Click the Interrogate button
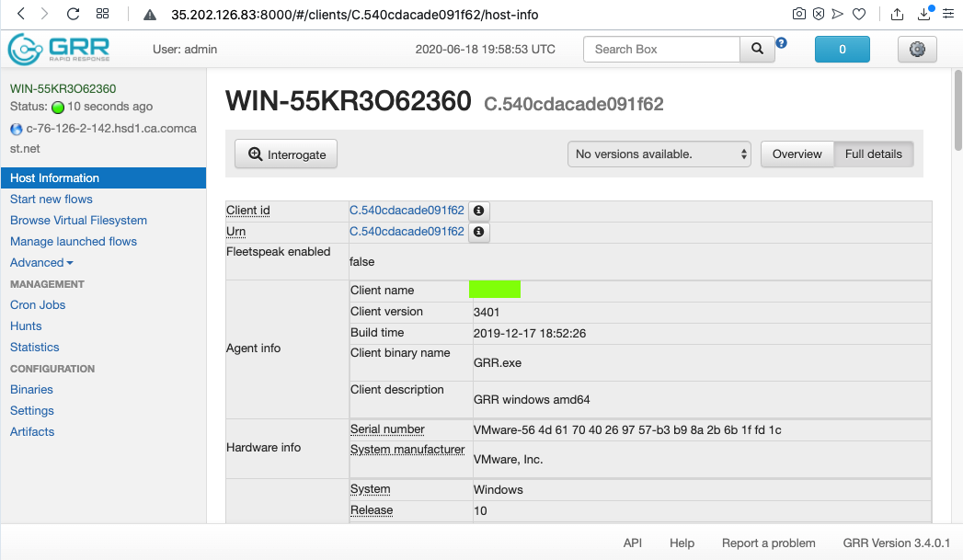 [x=285, y=154]
